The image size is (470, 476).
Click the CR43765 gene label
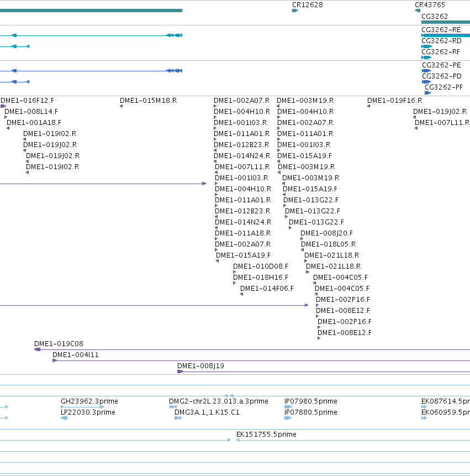(x=430, y=5)
